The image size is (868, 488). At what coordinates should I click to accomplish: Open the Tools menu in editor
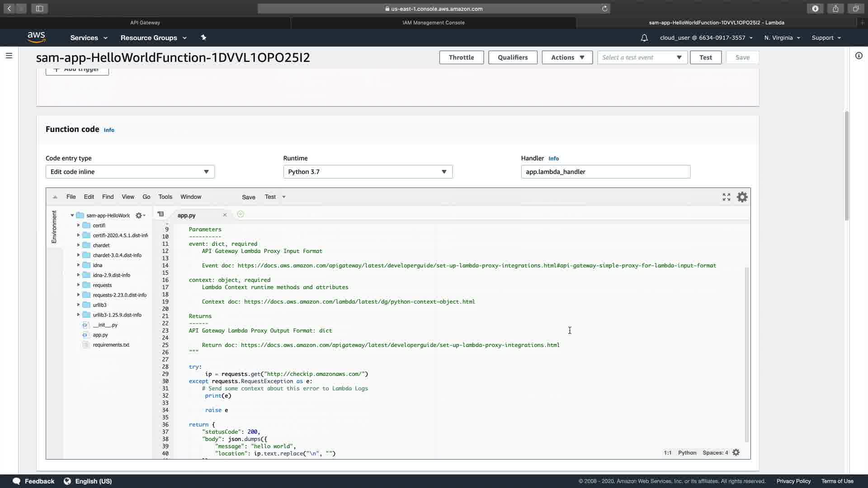[x=165, y=197]
